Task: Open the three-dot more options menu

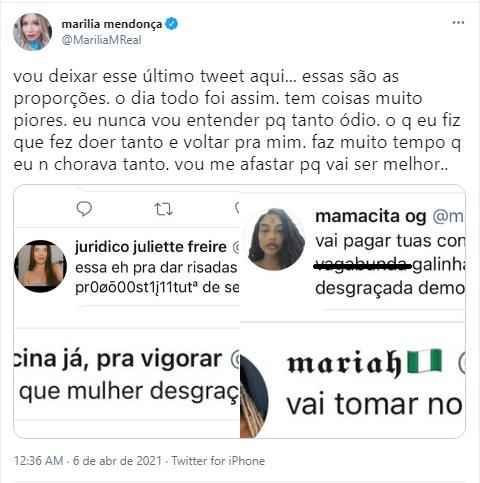Action: pyautogui.click(x=458, y=23)
